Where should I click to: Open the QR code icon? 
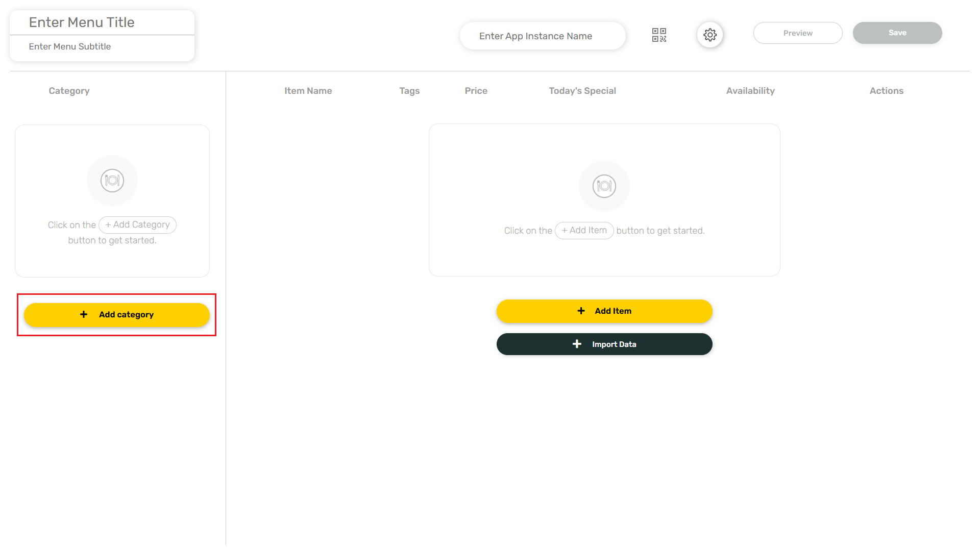pyautogui.click(x=659, y=35)
